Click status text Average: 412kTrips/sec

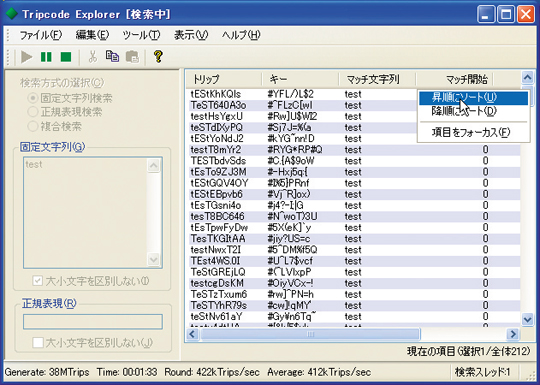(319, 372)
